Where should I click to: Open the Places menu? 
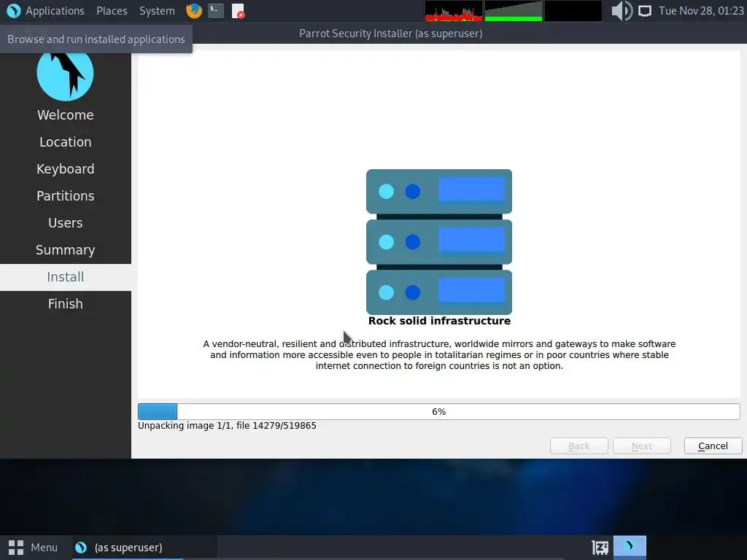pyautogui.click(x=112, y=10)
